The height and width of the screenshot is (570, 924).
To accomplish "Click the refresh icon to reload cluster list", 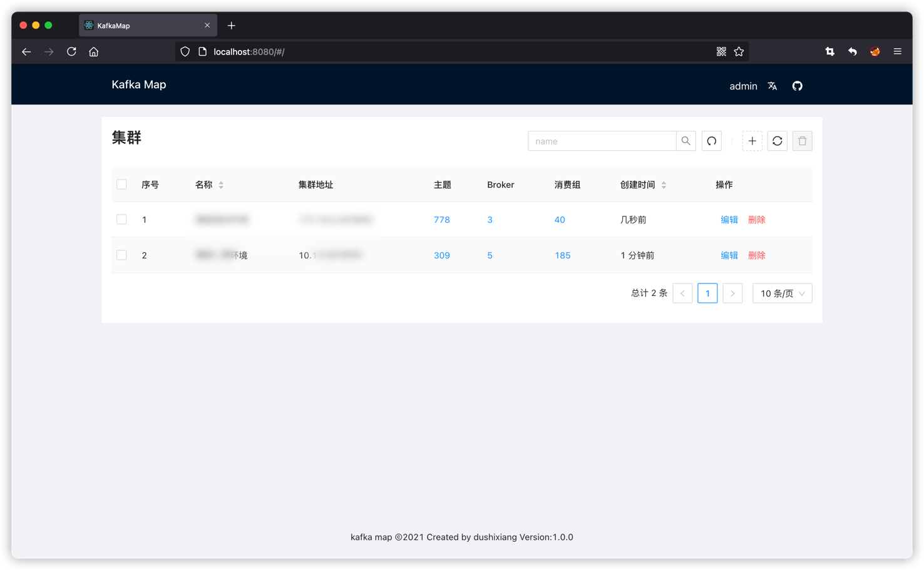I will 777,141.
